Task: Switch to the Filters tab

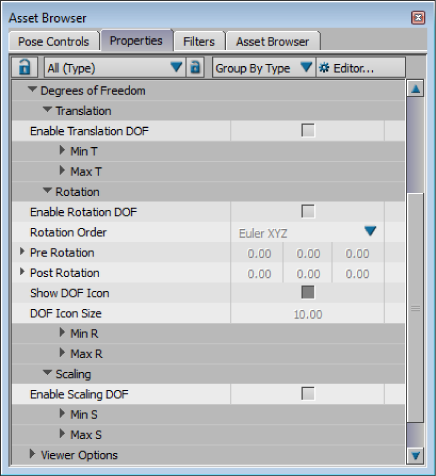Action: 199,41
